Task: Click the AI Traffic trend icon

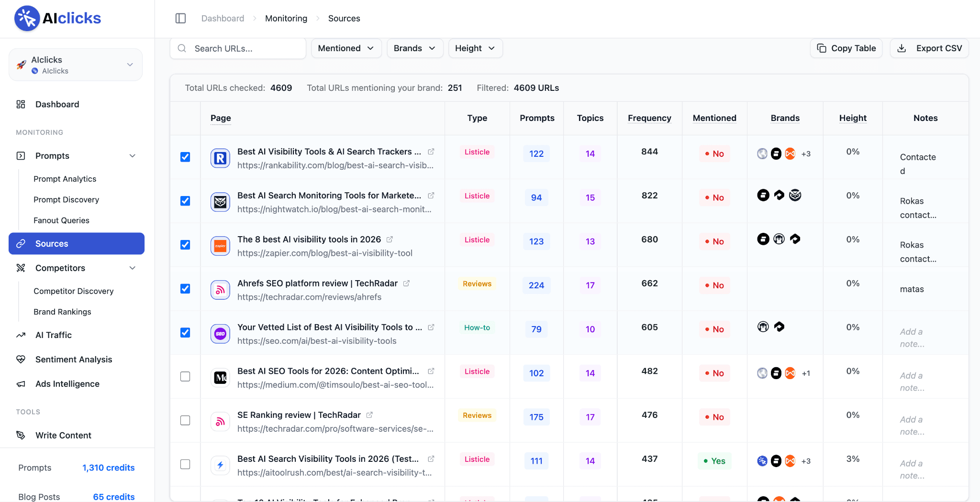Action: coord(21,335)
